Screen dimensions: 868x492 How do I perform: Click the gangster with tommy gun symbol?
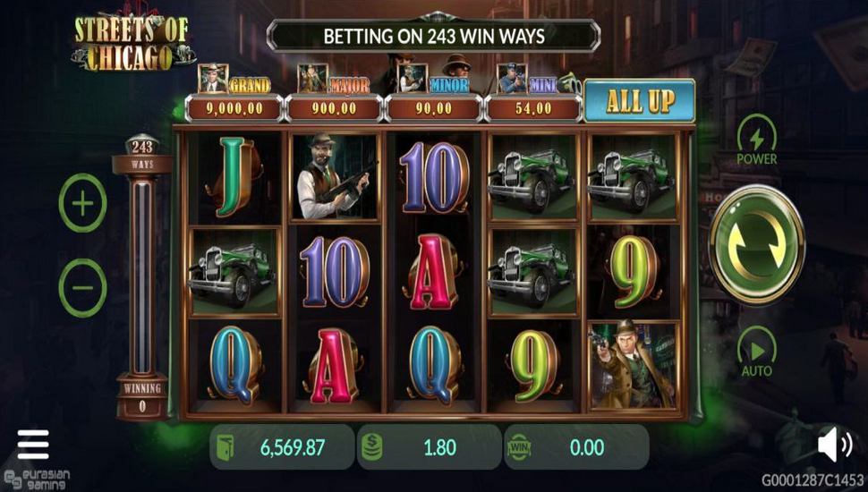[335, 177]
